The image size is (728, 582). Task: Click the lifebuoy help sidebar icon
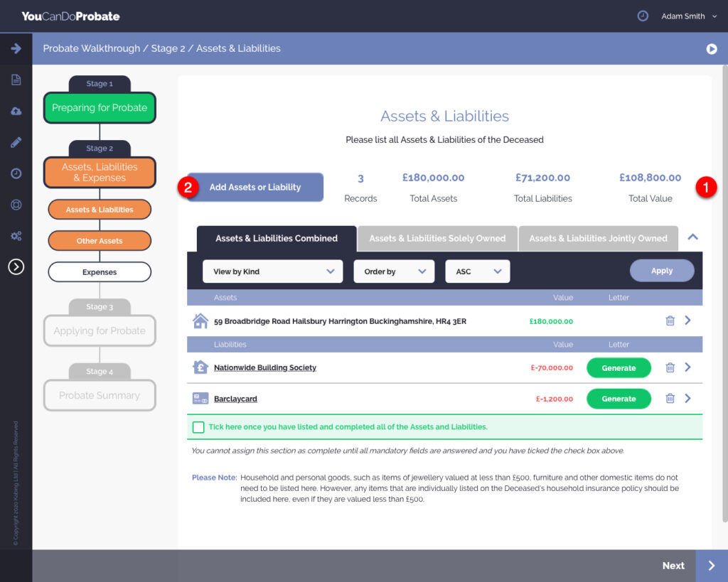(16, 205)
